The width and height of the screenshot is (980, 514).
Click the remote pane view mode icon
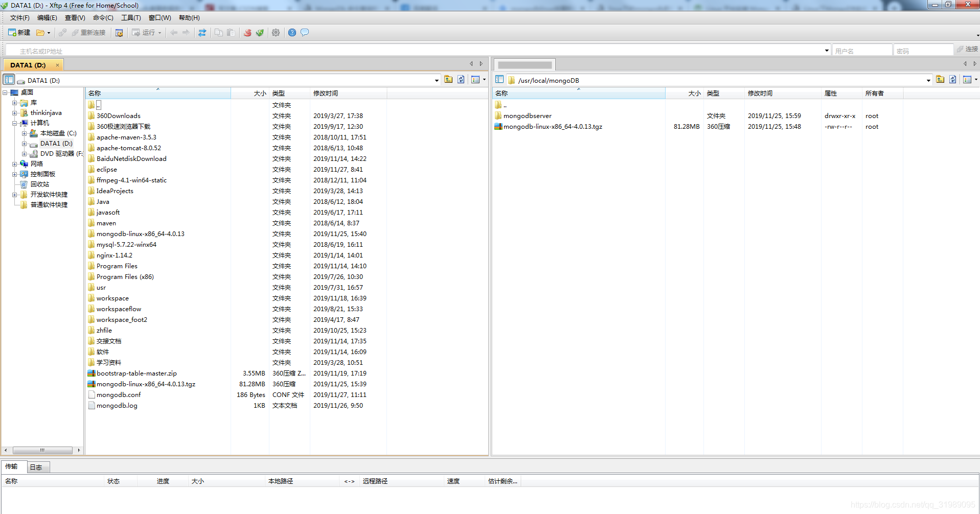coord(967,79)
